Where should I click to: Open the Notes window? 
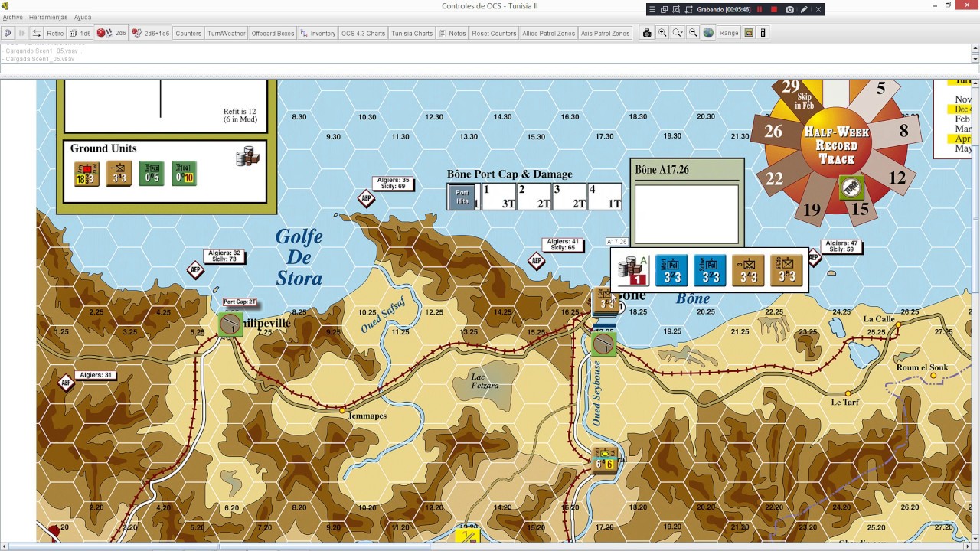tap(452, 33)
